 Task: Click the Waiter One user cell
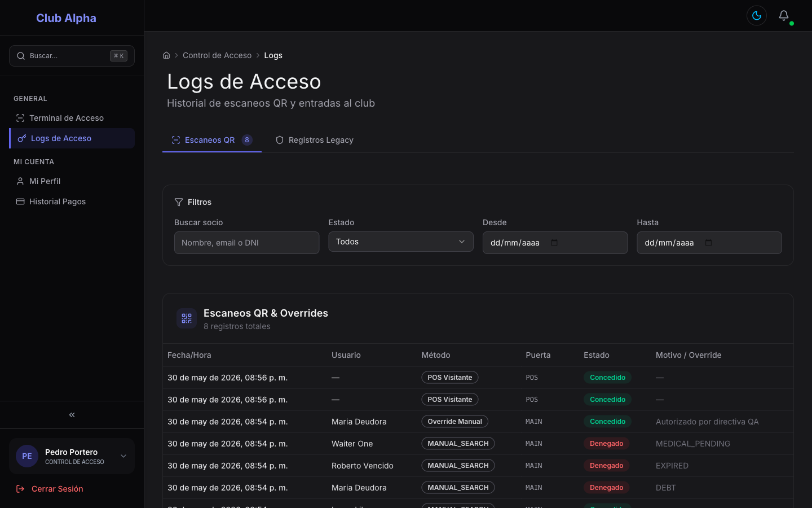(352, 444)
